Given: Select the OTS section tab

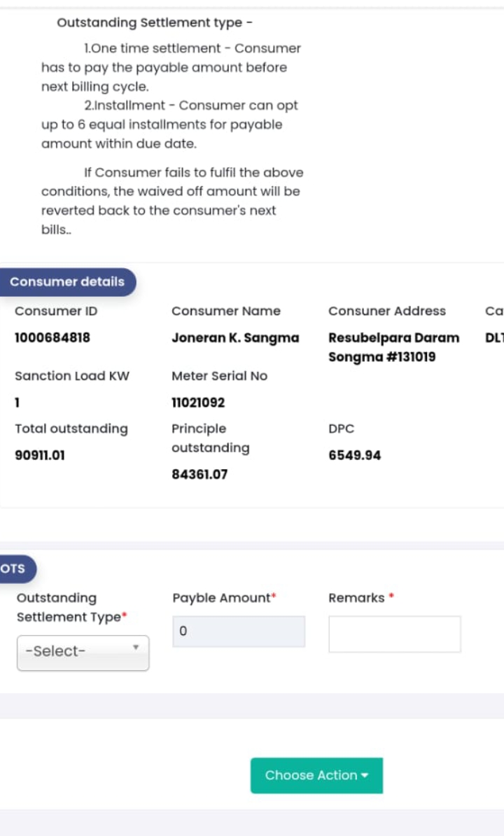Looking at the screenshot, I should tap(16, 569).
